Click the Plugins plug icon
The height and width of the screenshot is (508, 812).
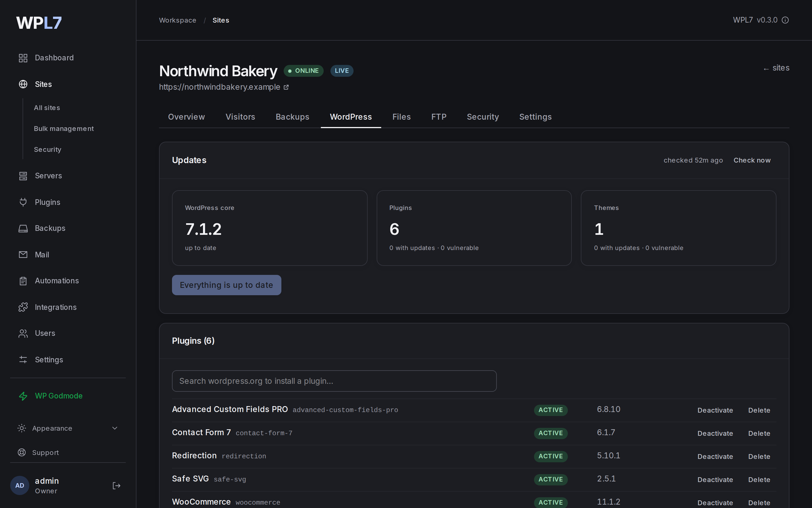[23, 202]
